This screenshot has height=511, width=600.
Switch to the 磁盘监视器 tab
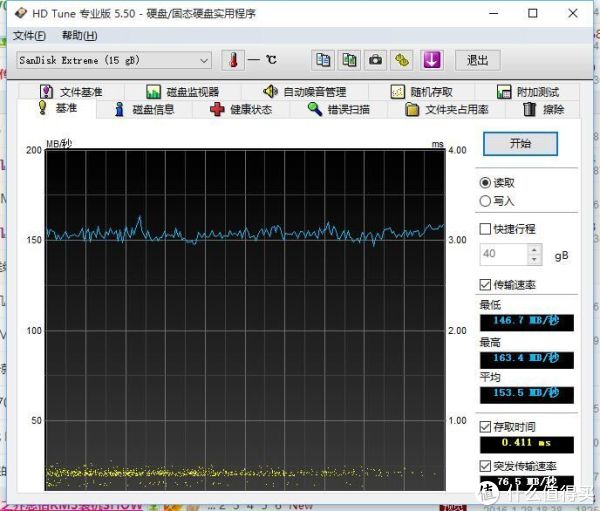(183, 92)
